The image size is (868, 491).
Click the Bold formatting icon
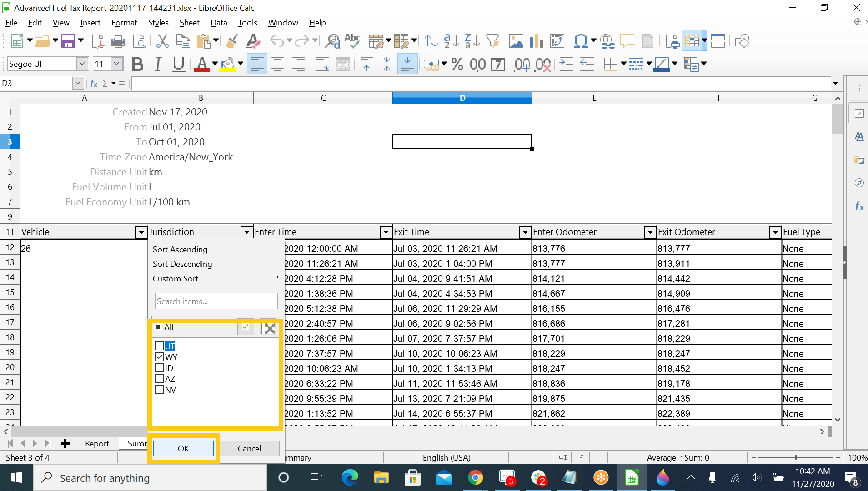click(x=137, y=64)
